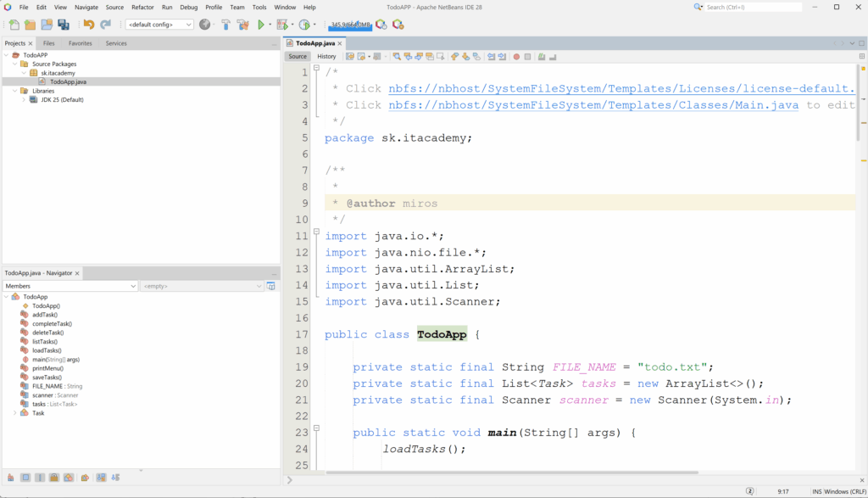Click the editor horizontal scrollbar
Image resolution: width=868 pixels, height=498 pixels.
pyautogui.click(x=512, y=473)
